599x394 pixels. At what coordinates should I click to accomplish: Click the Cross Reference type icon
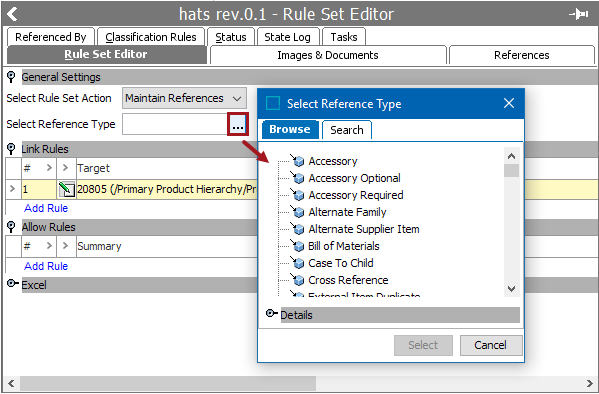click(298, 280)
